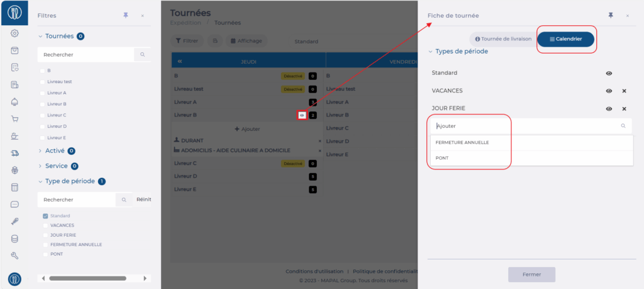The image size is (644, 289).
Task: Open the delivery truck sidebar icon
Action: 14,153
